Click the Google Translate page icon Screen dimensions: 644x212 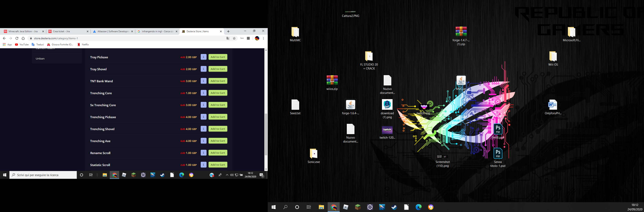click(228, 38)
